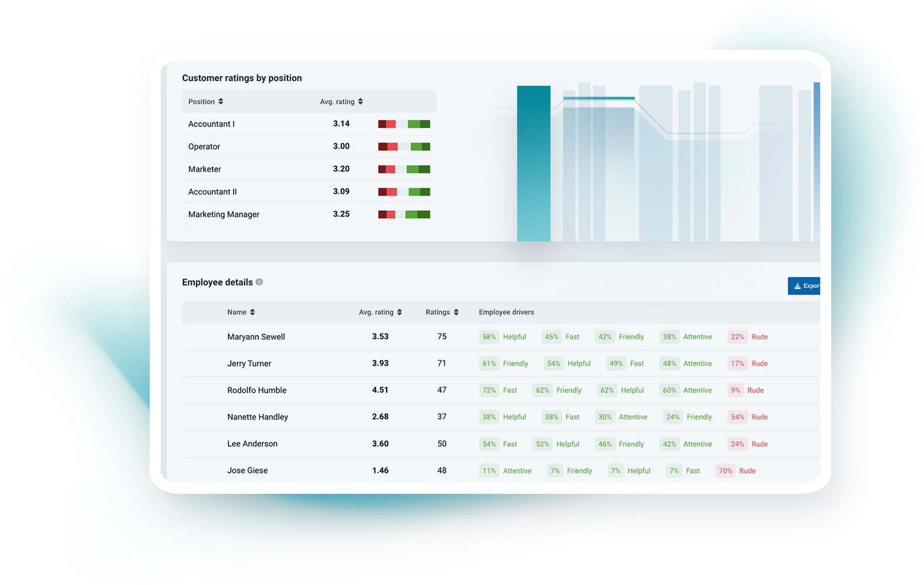Sort positions by the Position column arrows

[x=221, y=102]
